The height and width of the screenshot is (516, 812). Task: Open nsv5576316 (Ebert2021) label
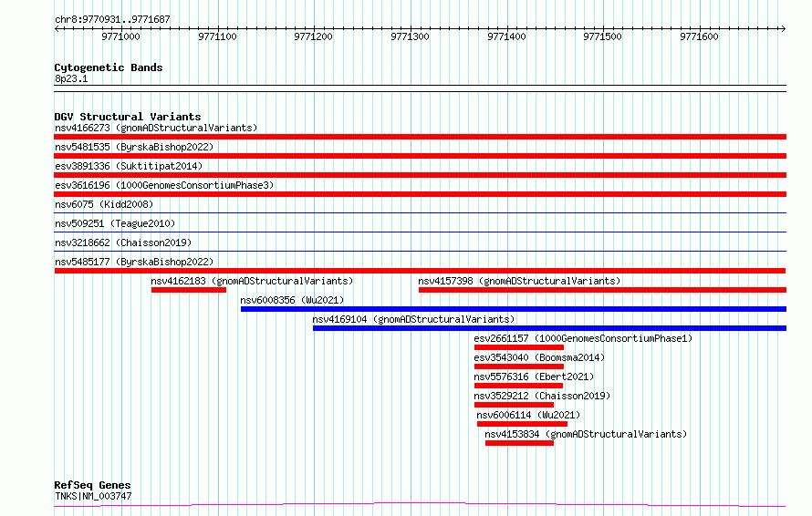[534, 377]
